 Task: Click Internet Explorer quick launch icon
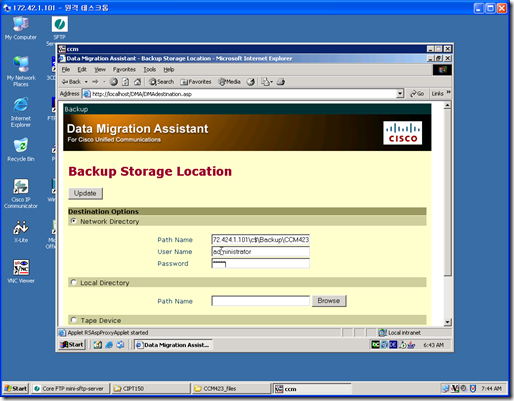coord(109,345)
